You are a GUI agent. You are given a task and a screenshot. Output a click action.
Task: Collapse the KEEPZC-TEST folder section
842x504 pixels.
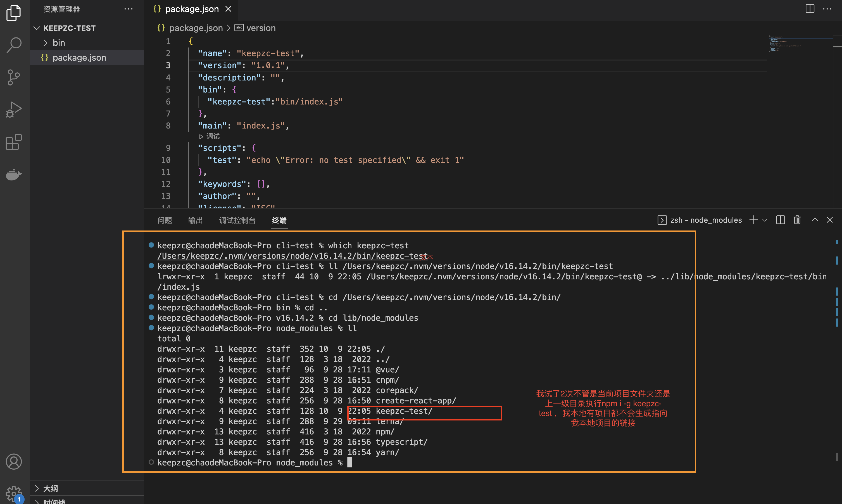[x=69, y=28]
